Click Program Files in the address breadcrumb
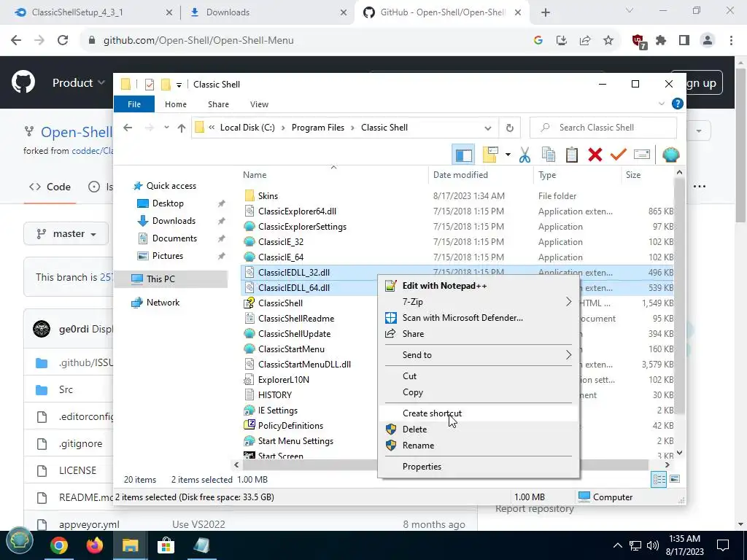The image size is (747, 560). coord(318,128)
